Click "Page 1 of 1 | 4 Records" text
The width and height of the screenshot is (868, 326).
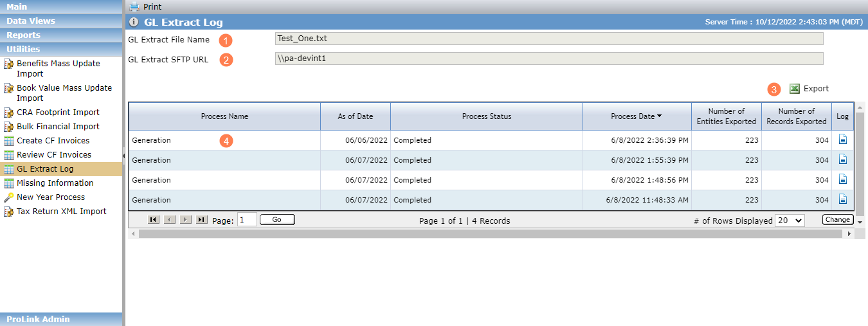465,221
